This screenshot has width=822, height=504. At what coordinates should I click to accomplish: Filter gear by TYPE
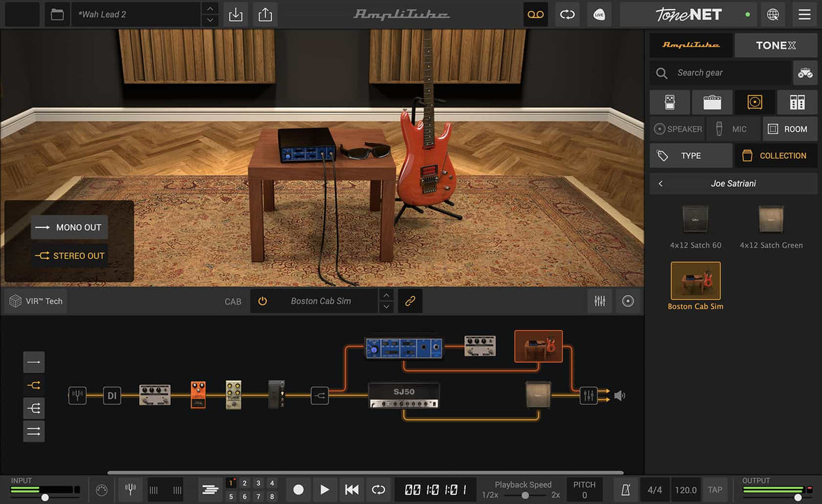pyautogui.click(x=690, y=155)
